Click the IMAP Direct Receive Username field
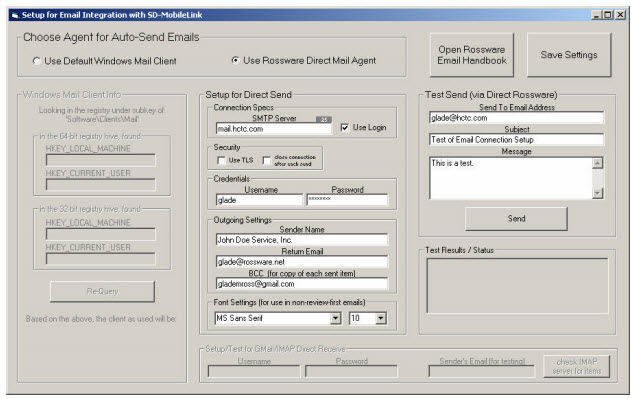Screen dimensions: 635x399 click(254, 371)
